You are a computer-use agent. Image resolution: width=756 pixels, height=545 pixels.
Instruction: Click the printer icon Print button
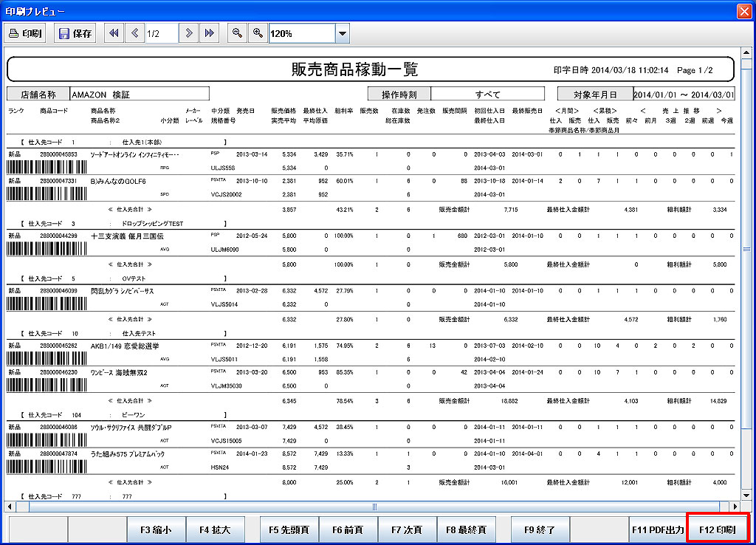pyautogui.click(x=25, y=33)
